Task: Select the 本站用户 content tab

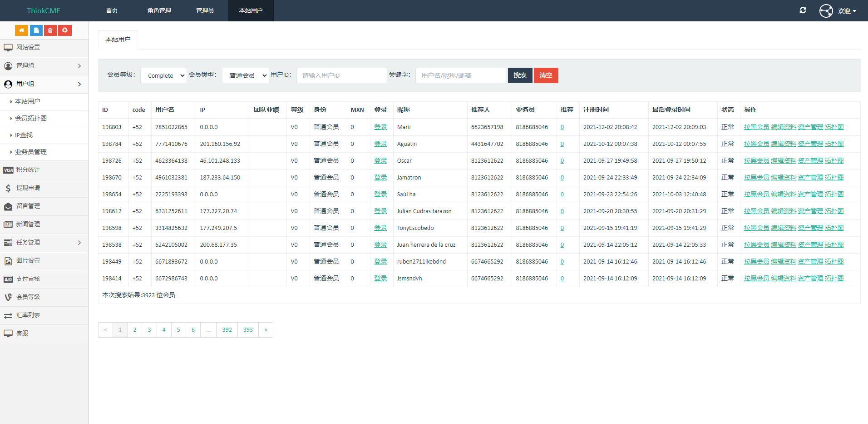Action: point(118,40)
